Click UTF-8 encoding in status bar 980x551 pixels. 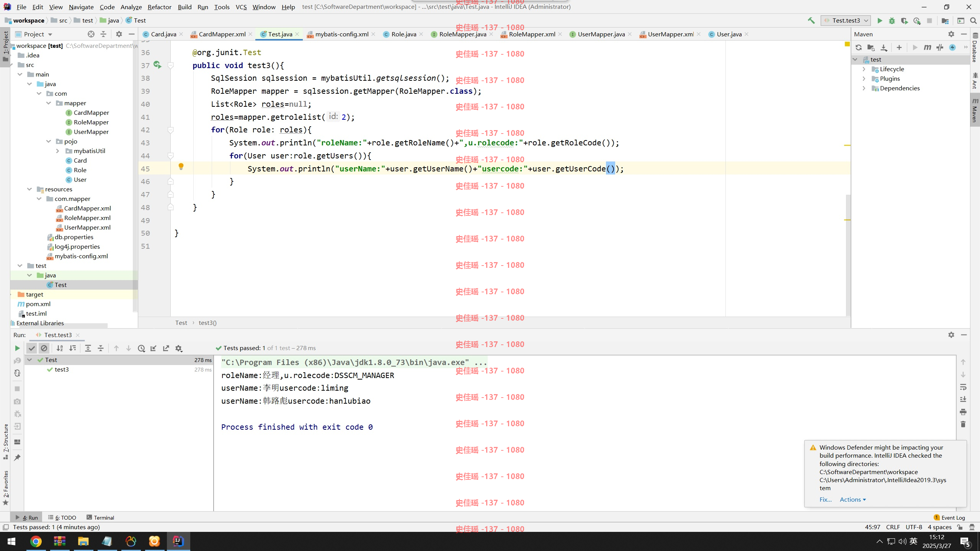914,527
